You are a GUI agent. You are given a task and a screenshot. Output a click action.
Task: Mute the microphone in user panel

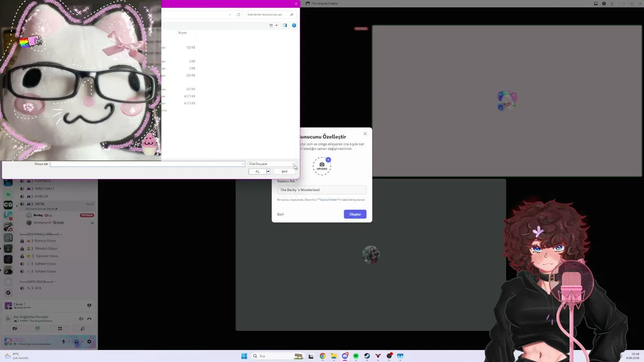64,342
